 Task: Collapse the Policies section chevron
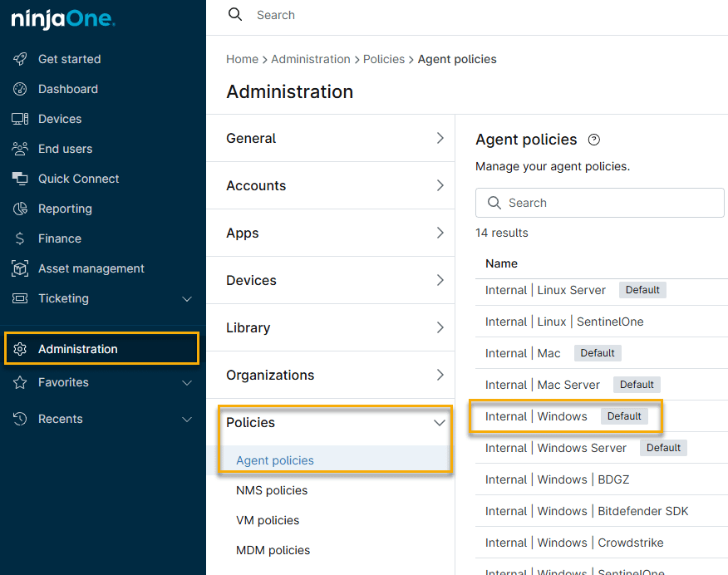click(440, 423)
